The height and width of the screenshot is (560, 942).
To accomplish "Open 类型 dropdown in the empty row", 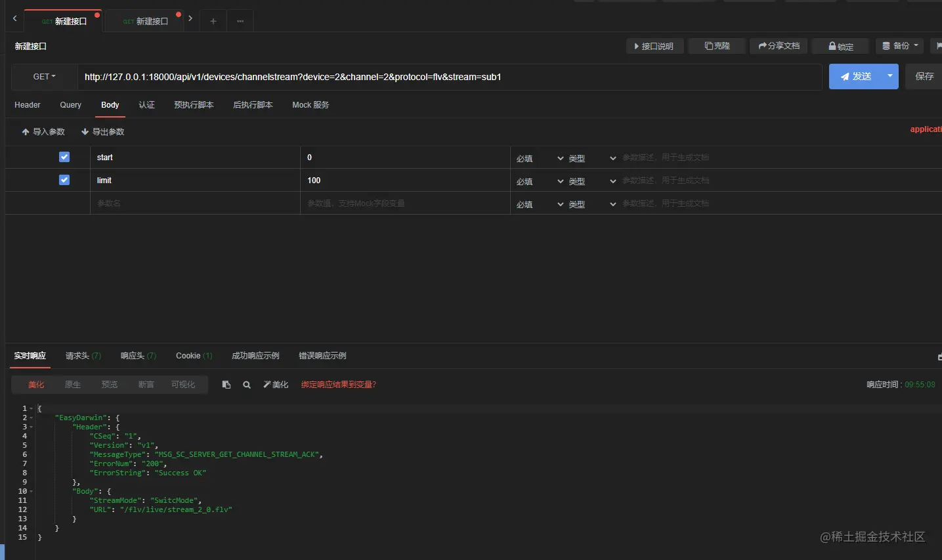I will [x=592, y=204].
